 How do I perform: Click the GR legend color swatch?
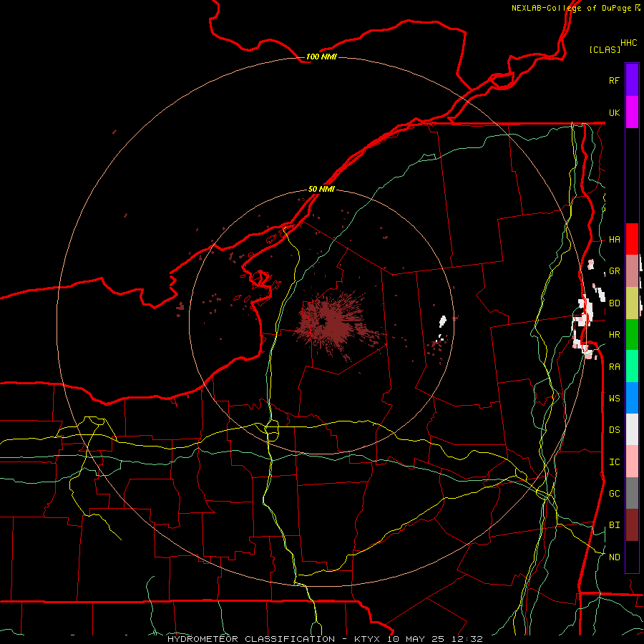click(632, 271)
